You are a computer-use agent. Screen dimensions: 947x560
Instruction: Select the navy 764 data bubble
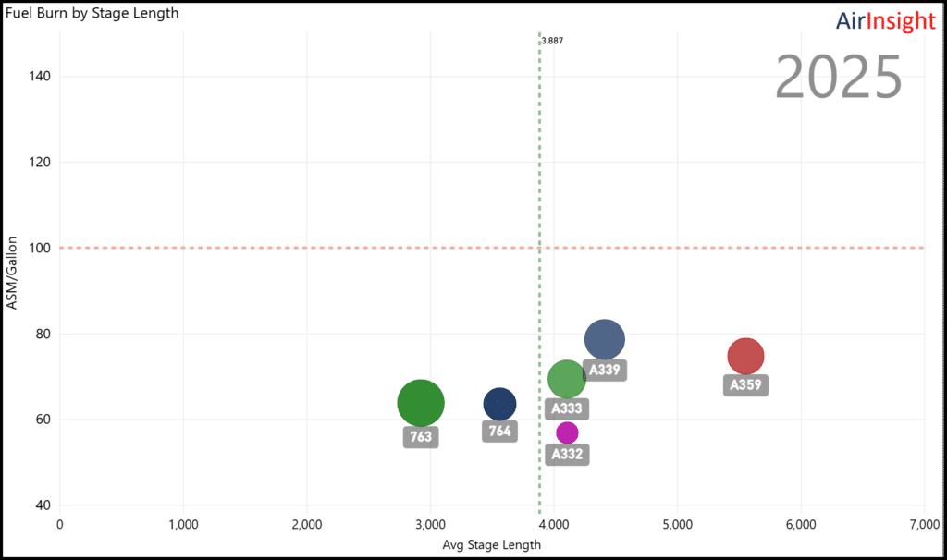499,404
